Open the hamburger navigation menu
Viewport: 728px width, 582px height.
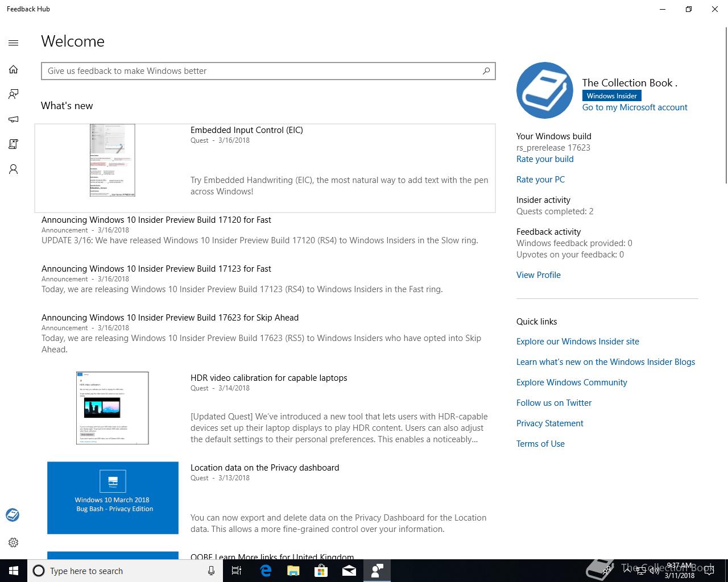click(x=14, y=43)
